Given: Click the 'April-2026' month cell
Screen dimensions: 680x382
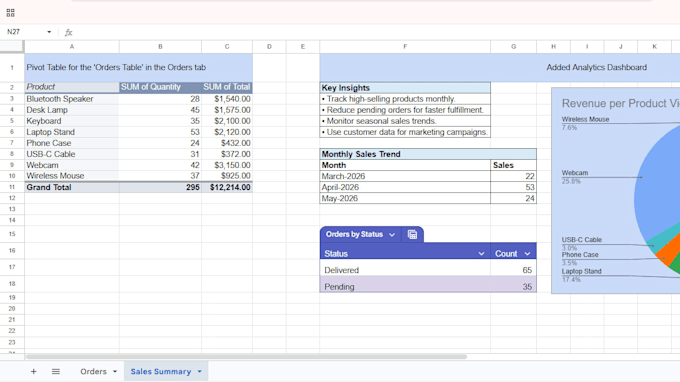Looking at the screenshot, I should 405,187.
